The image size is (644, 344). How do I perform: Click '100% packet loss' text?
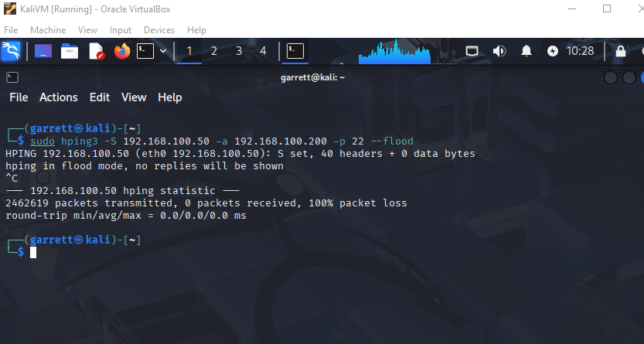click(x=357, y=203)
